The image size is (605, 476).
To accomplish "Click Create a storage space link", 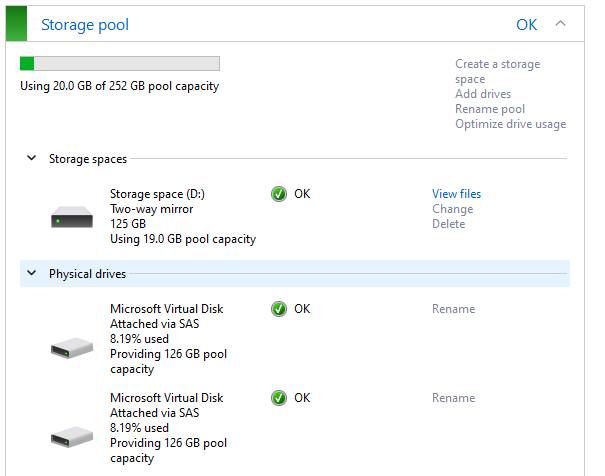I will coord(497,71).
